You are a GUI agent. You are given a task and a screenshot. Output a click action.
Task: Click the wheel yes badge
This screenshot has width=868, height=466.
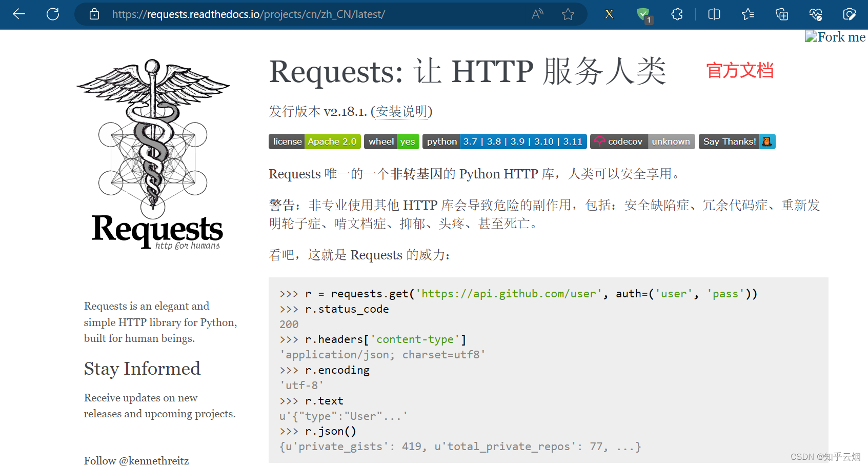392,141
